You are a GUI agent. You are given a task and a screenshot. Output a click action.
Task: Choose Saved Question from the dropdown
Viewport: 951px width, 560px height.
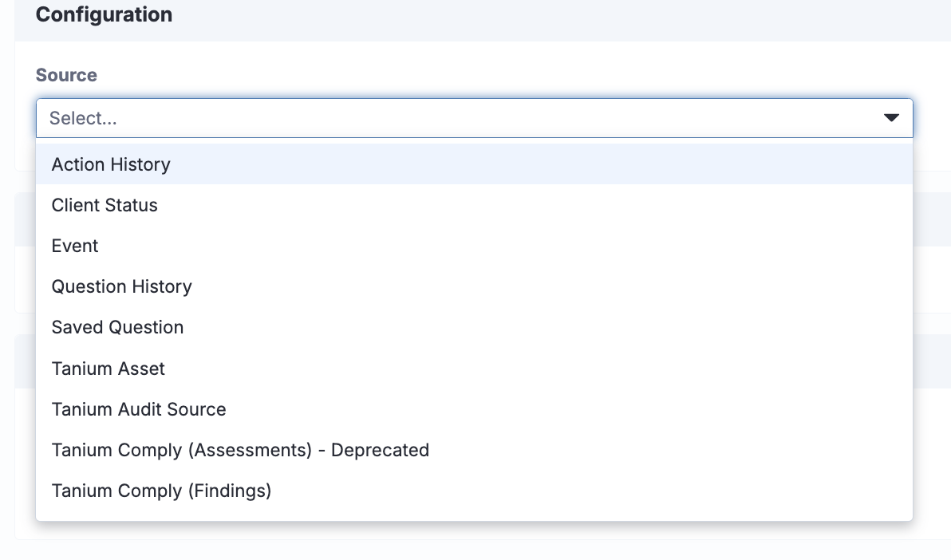click(117, 327)
